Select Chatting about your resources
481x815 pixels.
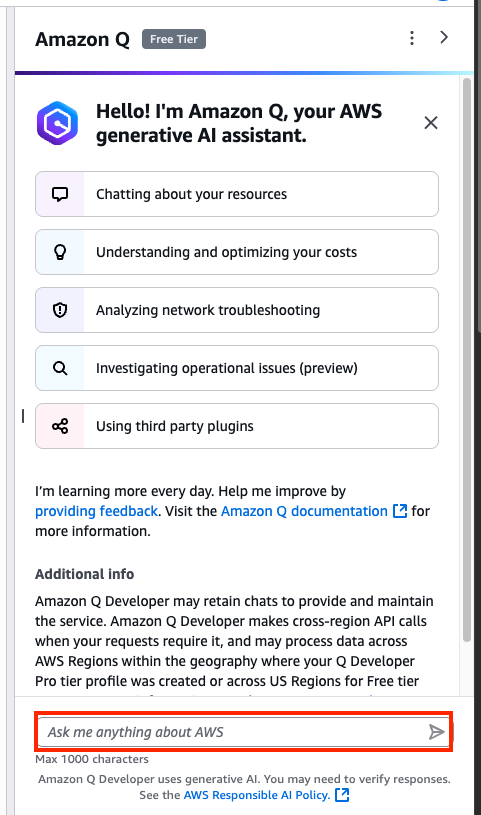(x=237, y=194)
